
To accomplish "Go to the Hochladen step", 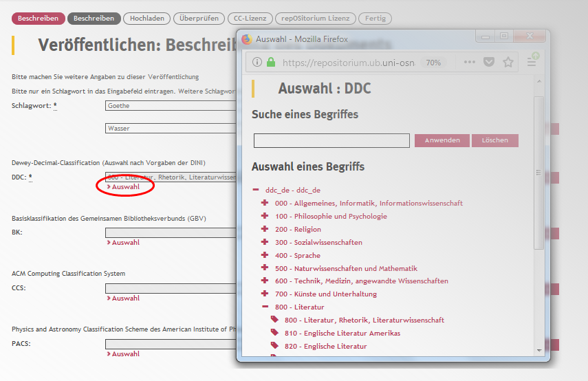I will click(x=147, y=19).
